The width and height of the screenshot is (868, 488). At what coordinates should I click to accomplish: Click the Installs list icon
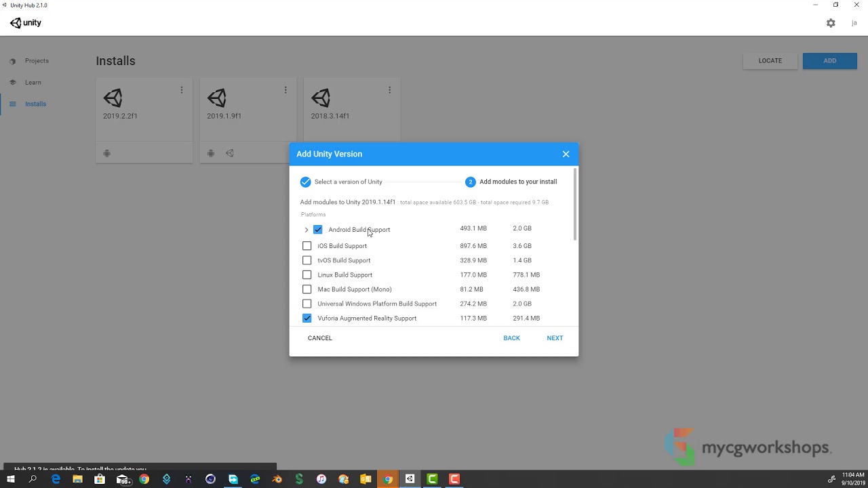pos(12,104)
